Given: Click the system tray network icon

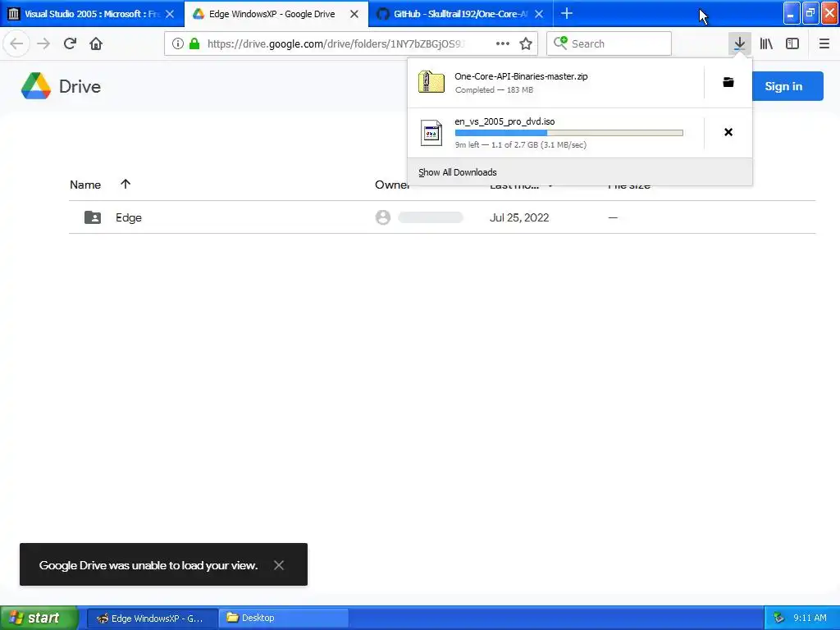Looking at the screenshot, I should coord(778,619).
